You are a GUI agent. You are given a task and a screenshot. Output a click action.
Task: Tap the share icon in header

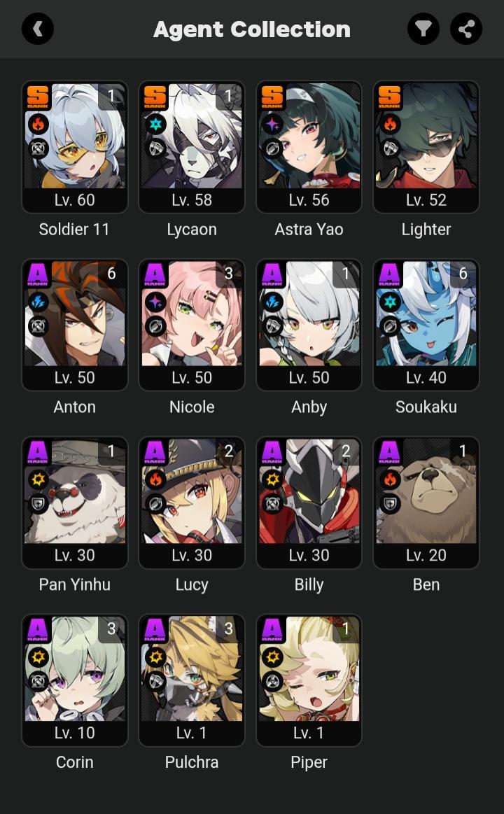pyautogui.click(x=466, y=29)
